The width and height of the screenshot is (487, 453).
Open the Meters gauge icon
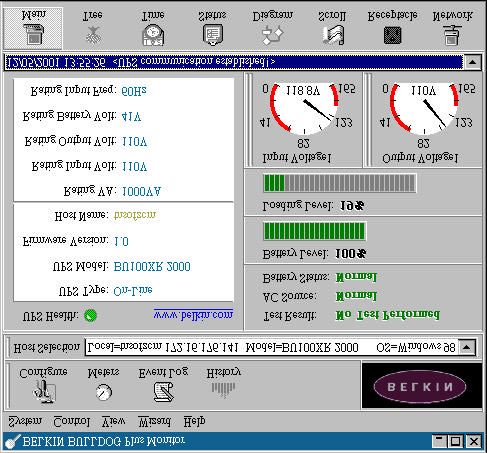click(104, 392)
